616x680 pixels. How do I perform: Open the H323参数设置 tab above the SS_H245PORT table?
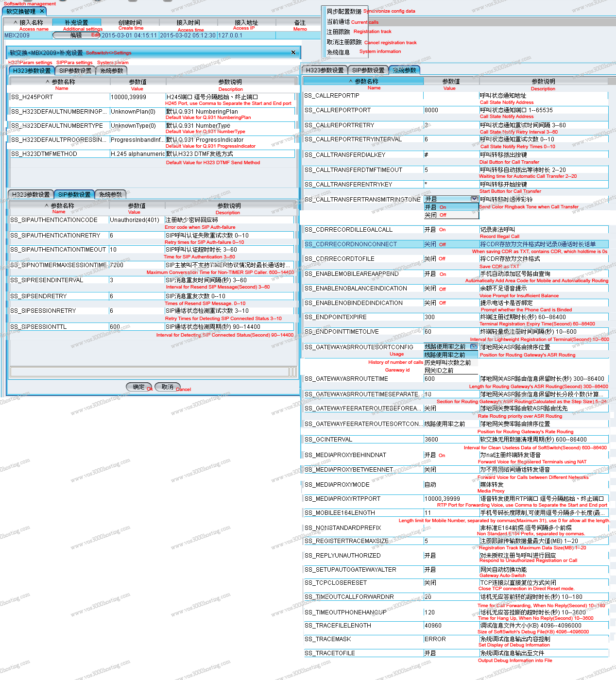click(32, 70)
